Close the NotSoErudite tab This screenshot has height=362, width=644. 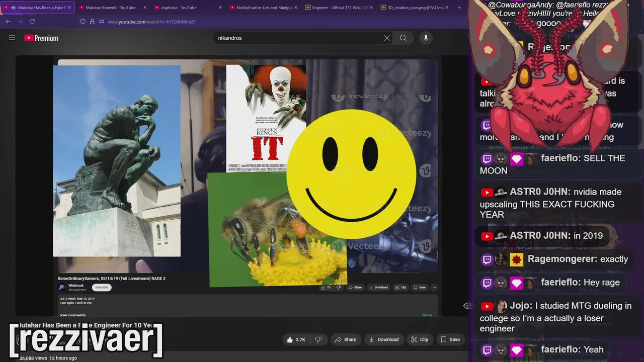click(x=295, y=8)
